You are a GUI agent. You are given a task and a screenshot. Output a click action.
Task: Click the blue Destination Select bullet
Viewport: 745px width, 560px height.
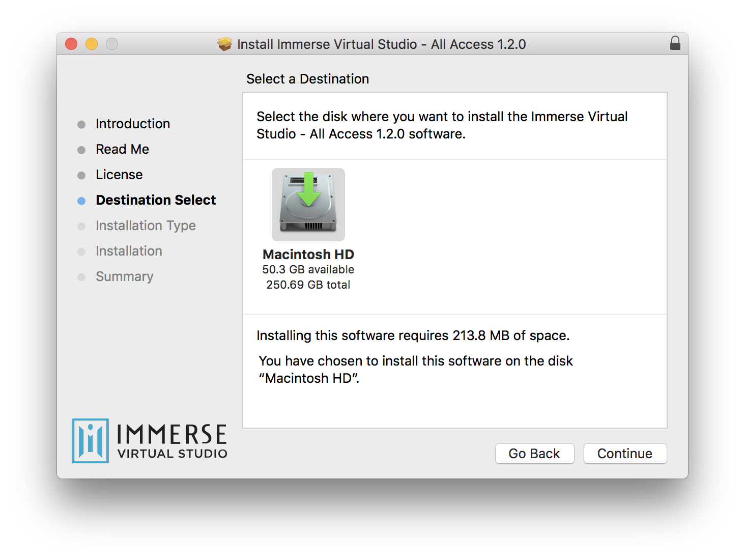click(81, 201)
